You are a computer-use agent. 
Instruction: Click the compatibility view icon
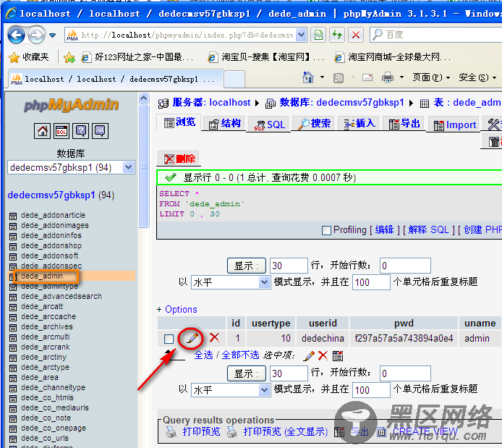pyautogui.click(x=318, y=35)
